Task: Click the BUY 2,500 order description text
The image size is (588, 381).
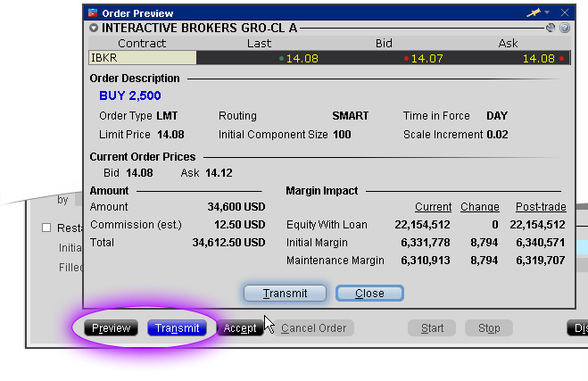Action: [x=130, y=95]
